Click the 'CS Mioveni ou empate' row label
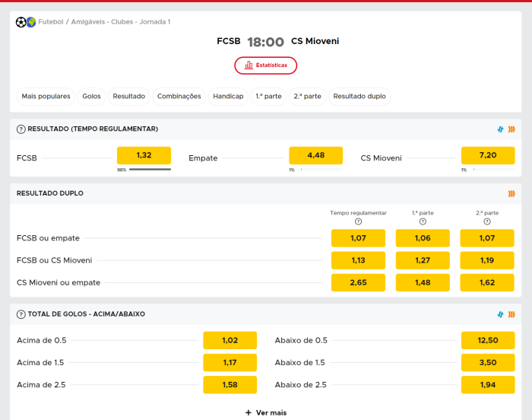Viewport: 532px width, 420px height. point(59,283)
